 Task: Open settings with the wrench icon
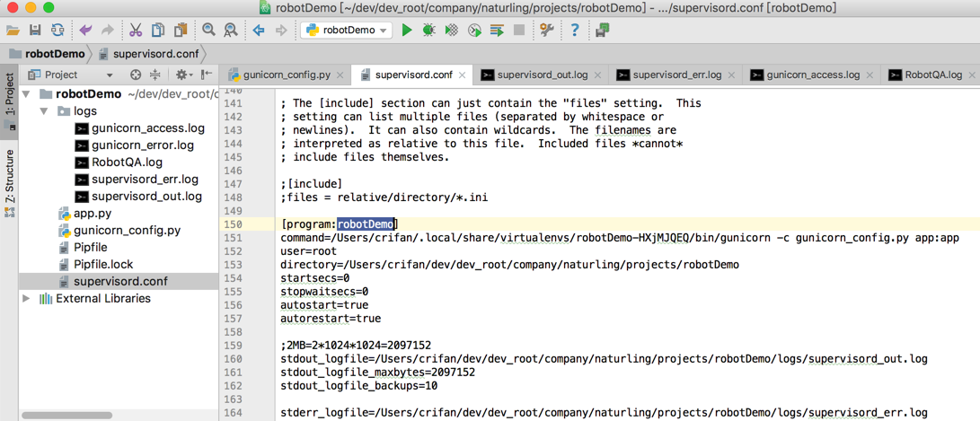547,30
